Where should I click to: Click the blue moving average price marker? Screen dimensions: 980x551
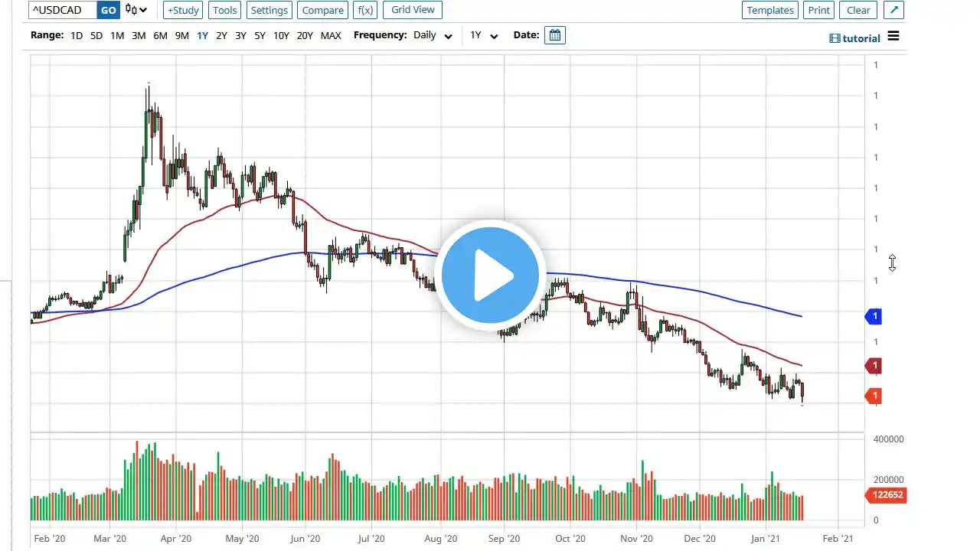point(874,316)
